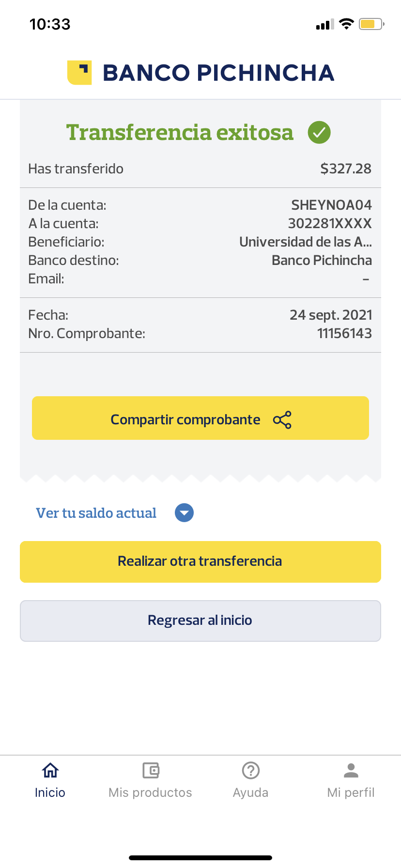
Task: Open Mis productos wallet icon
Action: coord(151,770)
